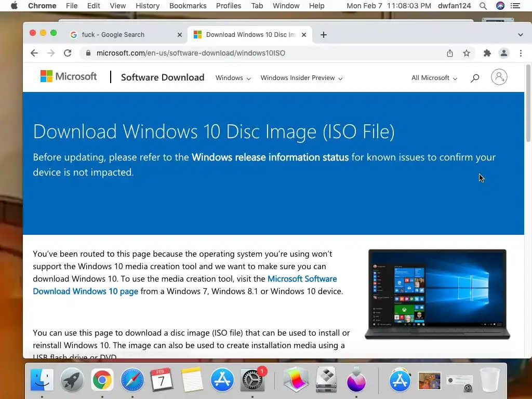The image size is (532, 399).
Task: Open Notes from the Dock
Action: pyautogui.click(x=192, y=380)
